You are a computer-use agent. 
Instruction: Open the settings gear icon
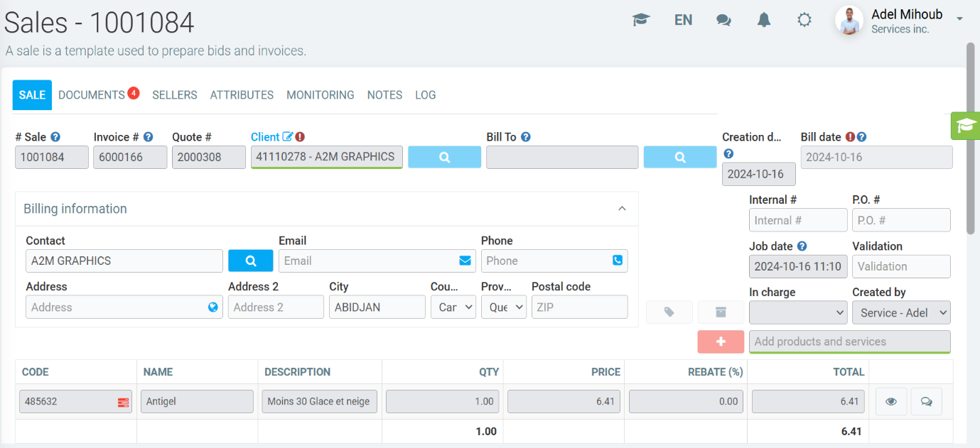[804, 20]
